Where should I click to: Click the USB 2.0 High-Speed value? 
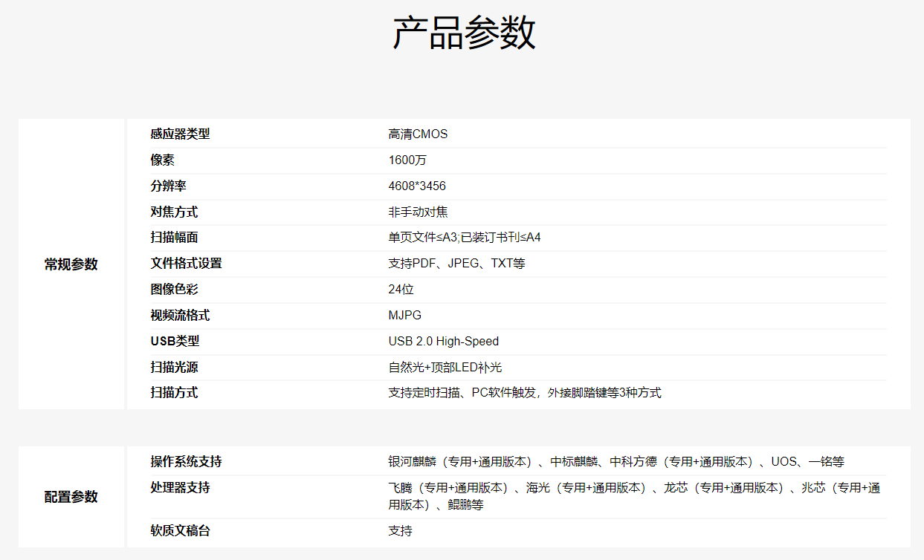pos(442,341)
